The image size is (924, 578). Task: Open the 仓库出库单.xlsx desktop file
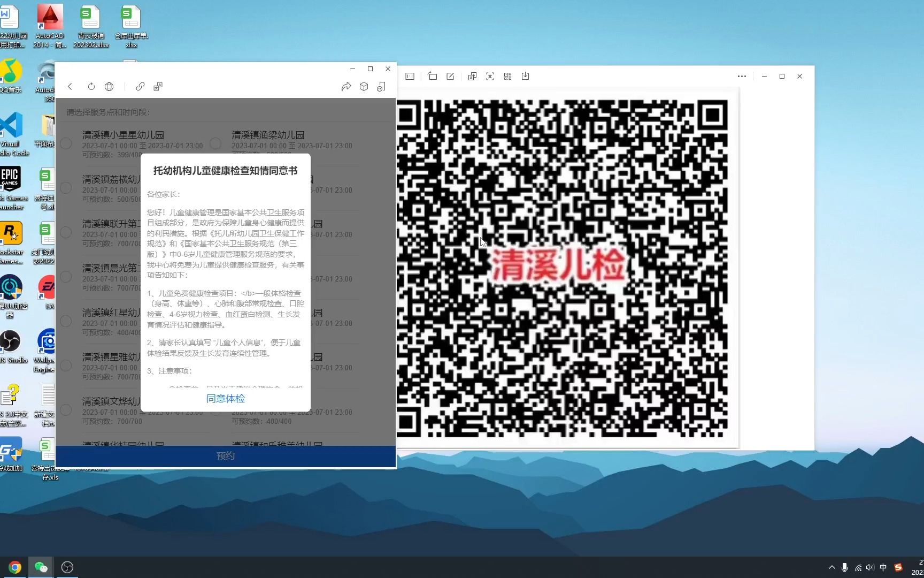coord(132,27)
